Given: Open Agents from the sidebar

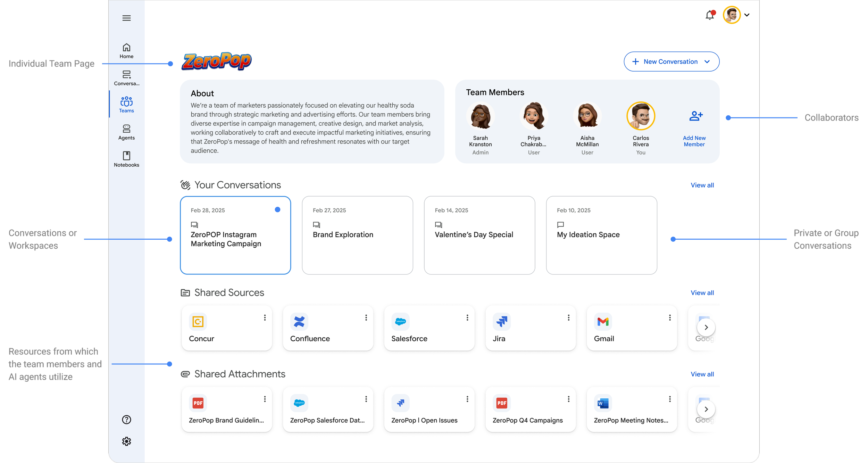Looking at the screenshot, I should pos(126,132).
